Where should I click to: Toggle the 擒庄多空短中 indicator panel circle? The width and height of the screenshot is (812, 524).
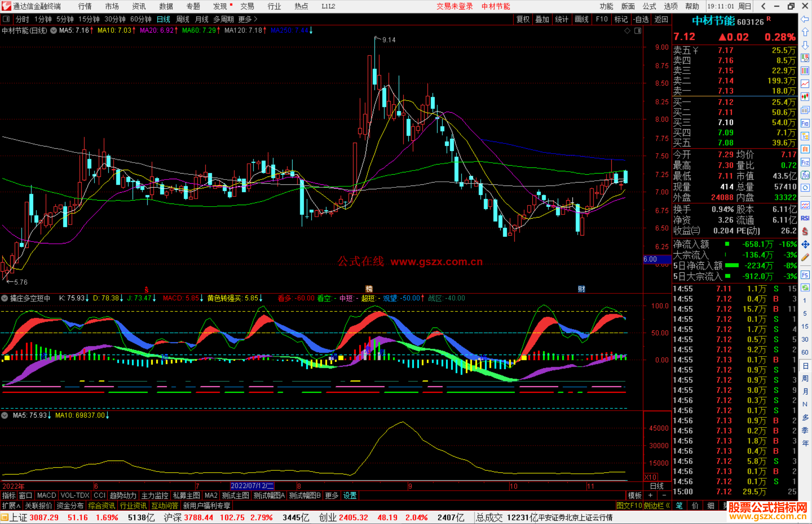tap(5, 298)
